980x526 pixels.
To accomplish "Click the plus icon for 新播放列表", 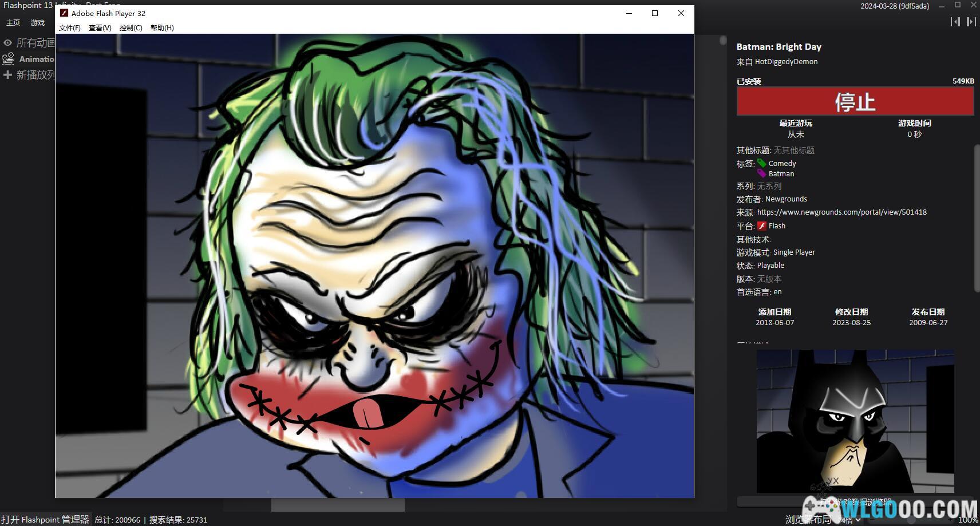I will pyautogui.click(x=8, y=75).
